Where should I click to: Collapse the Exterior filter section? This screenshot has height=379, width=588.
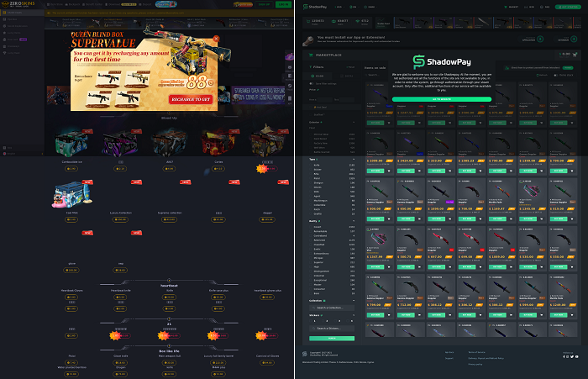coord(354,122)
